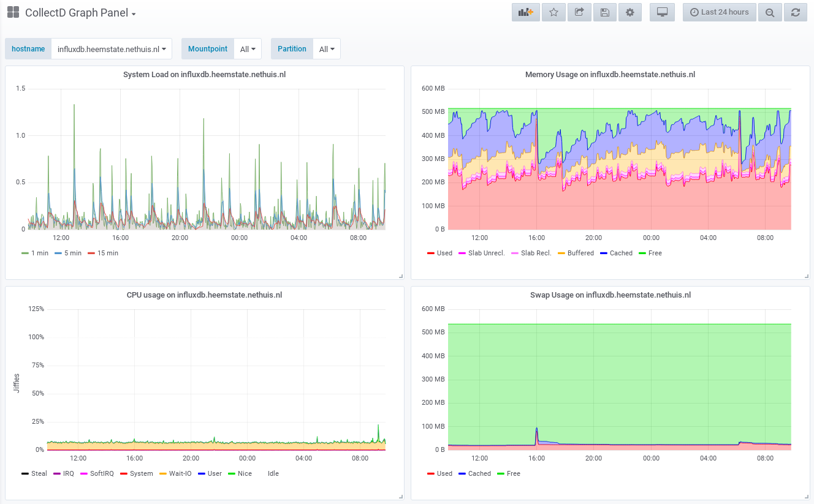The image size is (814, 504).
Task: Click the Add panel icon in toolbar
Action: 526,12
